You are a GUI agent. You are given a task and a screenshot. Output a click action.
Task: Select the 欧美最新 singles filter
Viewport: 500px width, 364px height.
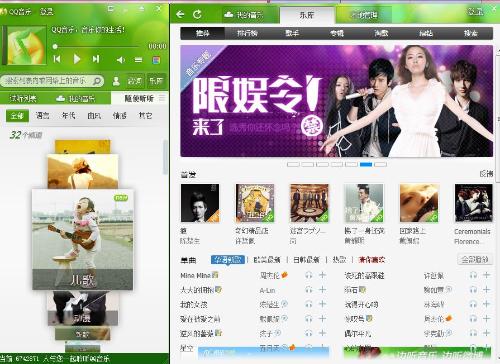[x=267, y=260]
